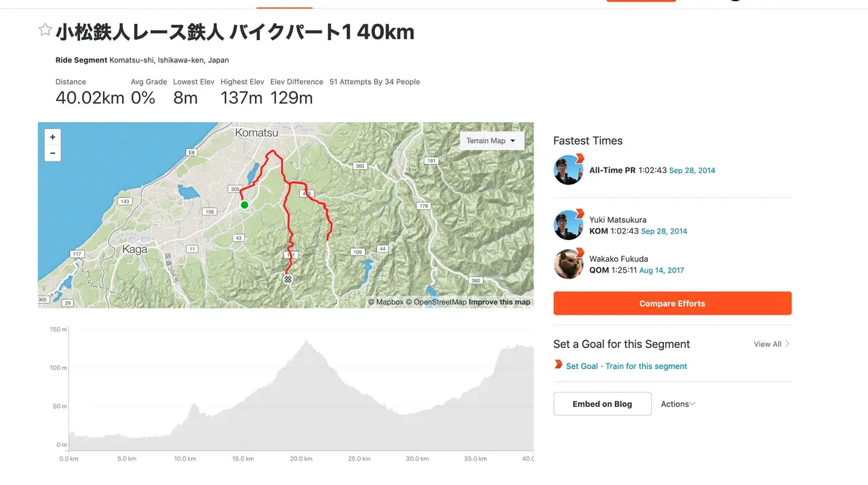Click Wakako Fukuda's avatar thumbnail
The height and width of the screenshot is (485, 868).
pyautogui.click(x=568, y=264)
